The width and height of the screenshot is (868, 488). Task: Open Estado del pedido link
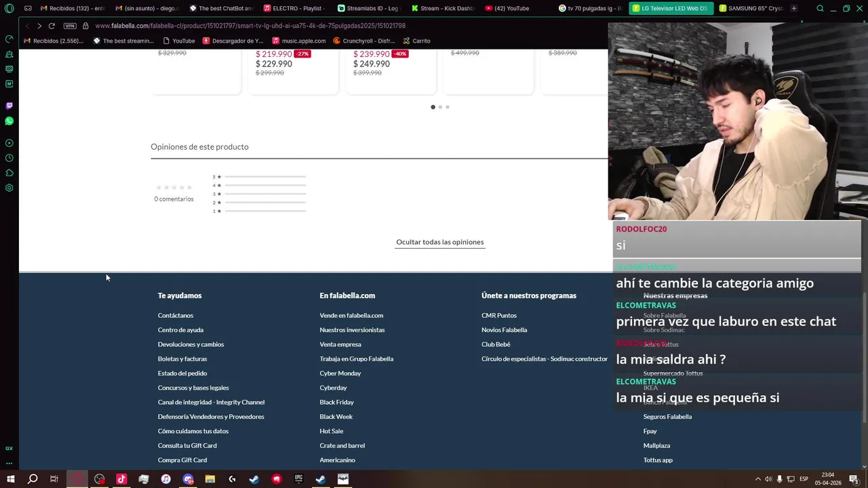point(182,373)
